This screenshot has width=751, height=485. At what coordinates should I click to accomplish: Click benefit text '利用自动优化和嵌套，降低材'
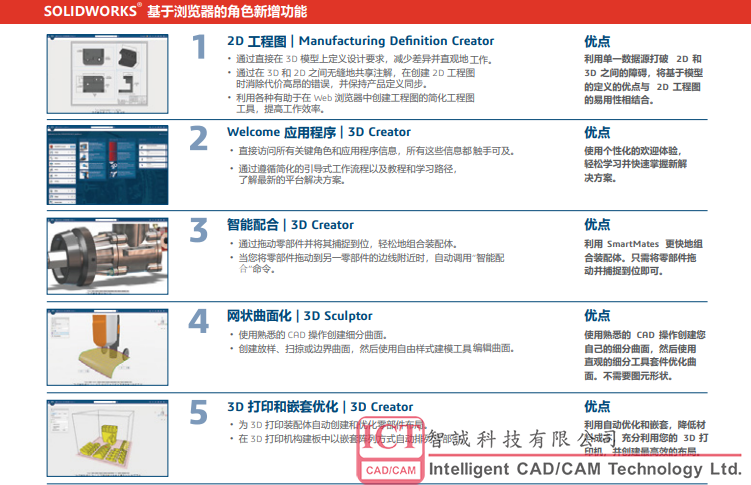[x=645, y=425]
